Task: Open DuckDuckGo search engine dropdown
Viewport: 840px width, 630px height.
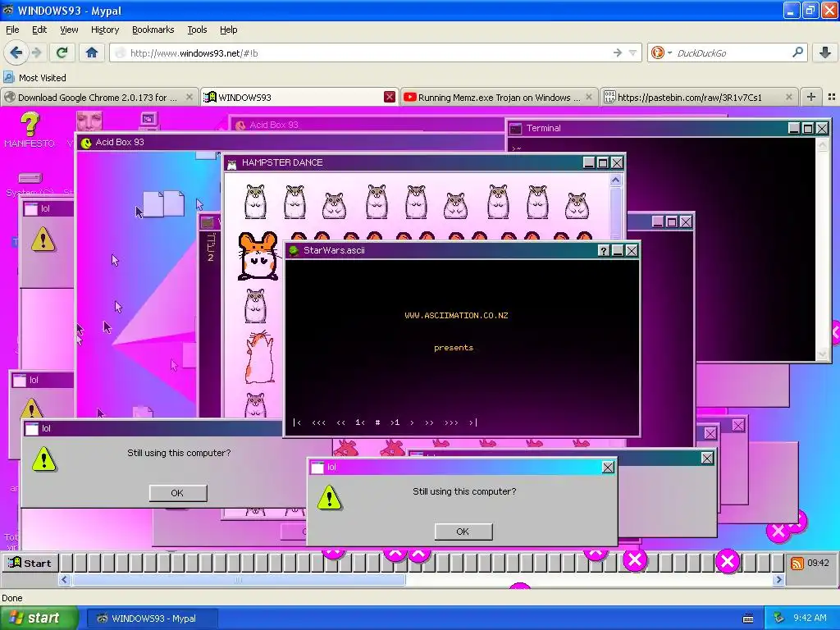Action: tap(669, 52)
